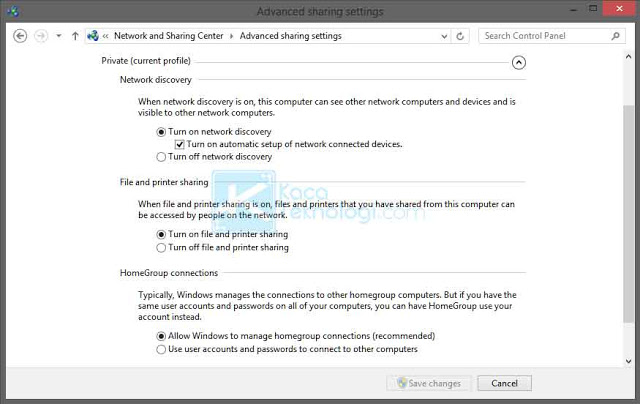Click the Cancel button
This screenshot has width=640, height=404.
pyautogui.click(x=504, y=383)
